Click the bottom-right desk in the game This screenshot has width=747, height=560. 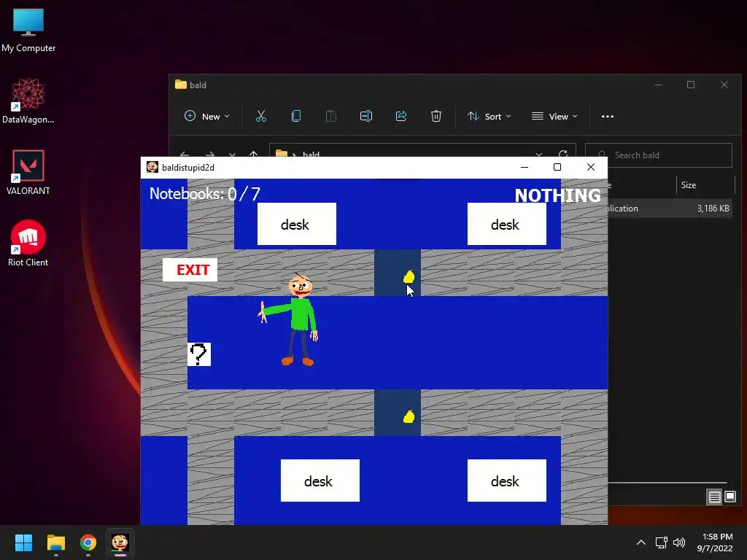tap(507, 481)
